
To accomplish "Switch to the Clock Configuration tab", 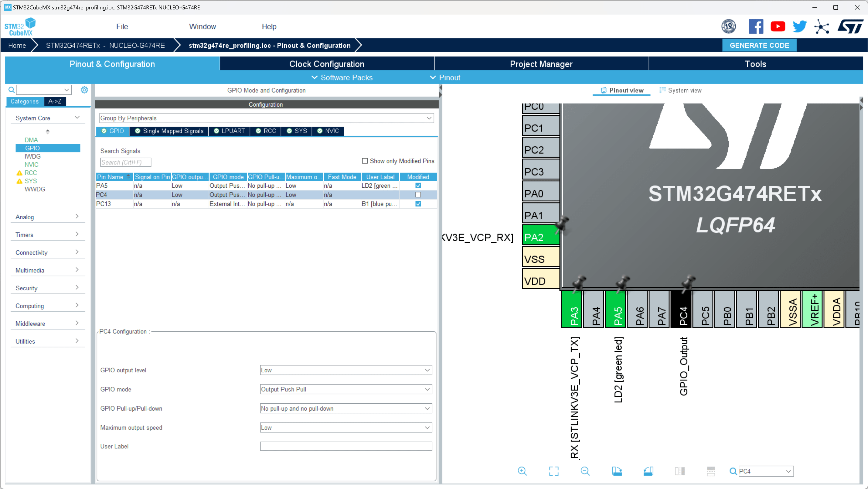I will [x=326, y=64].
